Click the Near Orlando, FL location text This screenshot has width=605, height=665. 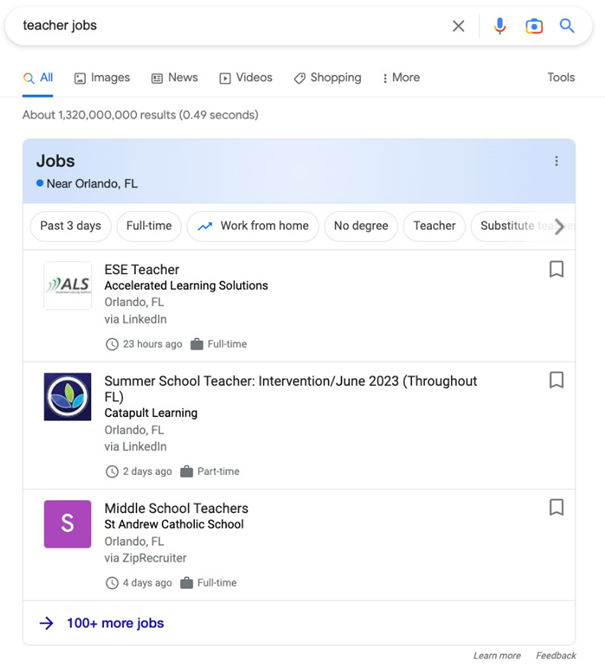coord(92,184)
